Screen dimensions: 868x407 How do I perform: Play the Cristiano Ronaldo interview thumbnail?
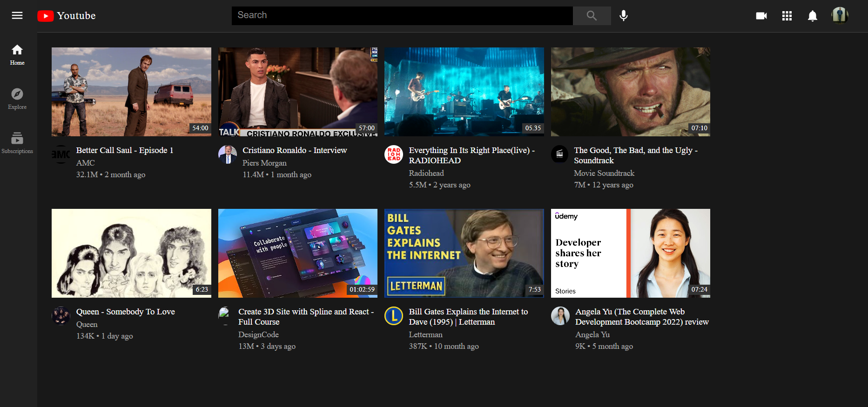(298, 92)
